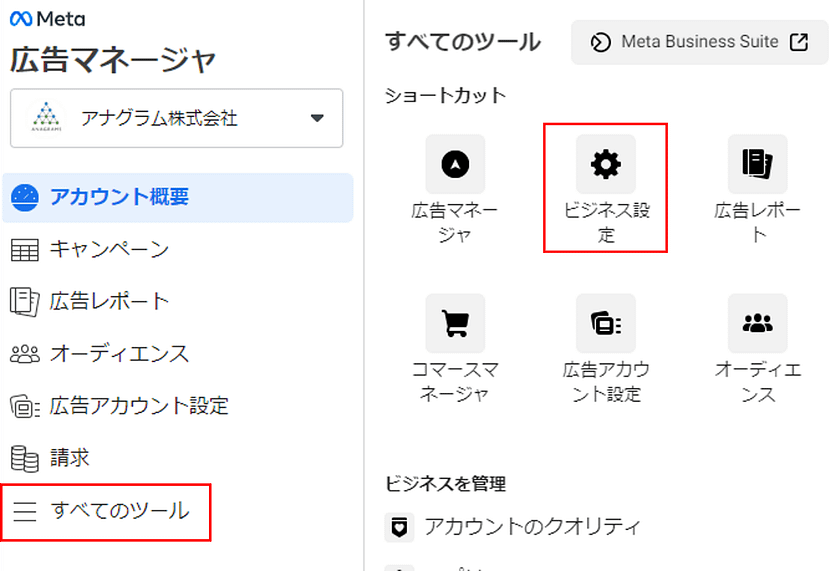The image size is (840, 571).
Task: Click the Meta logo
Action: (47, 19)
